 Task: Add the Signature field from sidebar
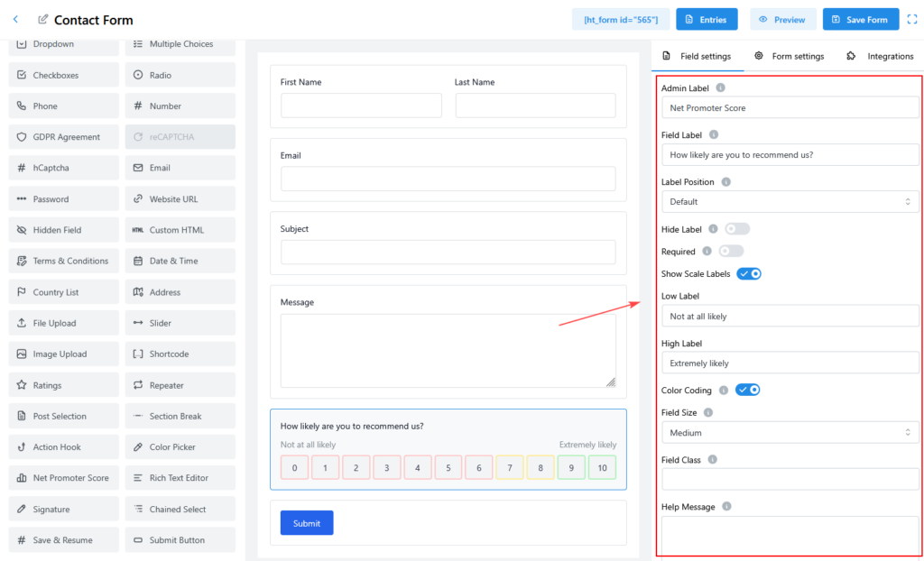(x=63, y=509)
